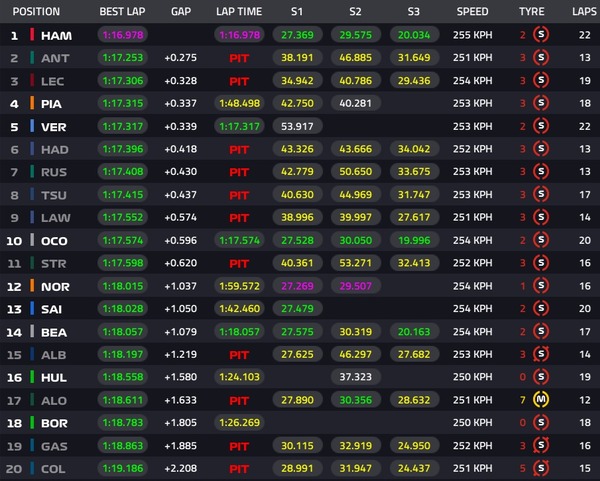
Task: Click Hamilton's purple 1:16.978 best lap time
Action: click(124, 35)
